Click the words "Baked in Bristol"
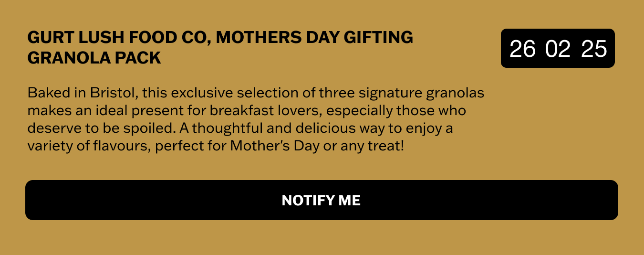 pyautogui.click(x=82, y=93)
